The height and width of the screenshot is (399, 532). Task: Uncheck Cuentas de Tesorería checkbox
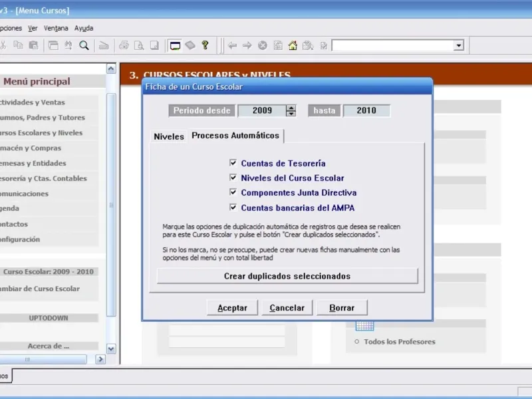pos(233,163)
